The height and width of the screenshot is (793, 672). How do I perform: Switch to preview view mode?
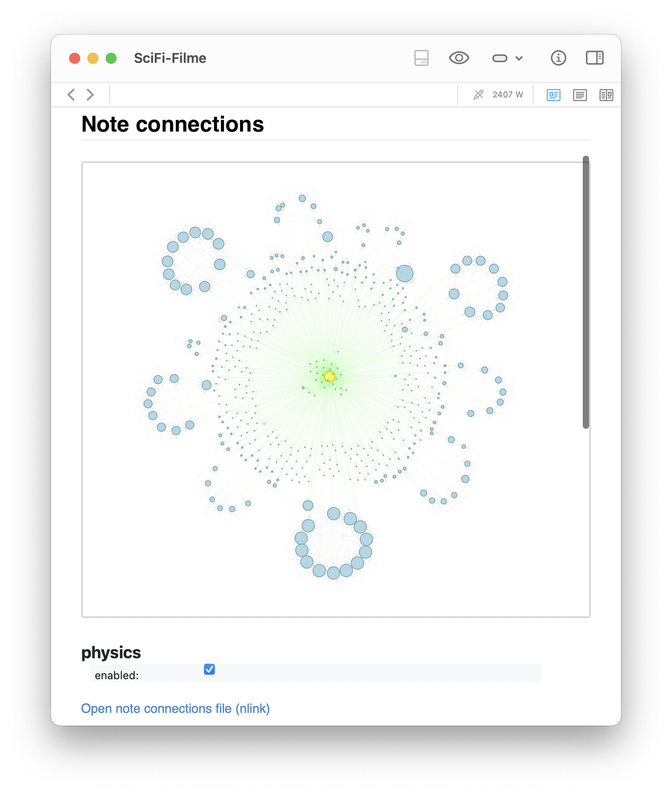554,95
